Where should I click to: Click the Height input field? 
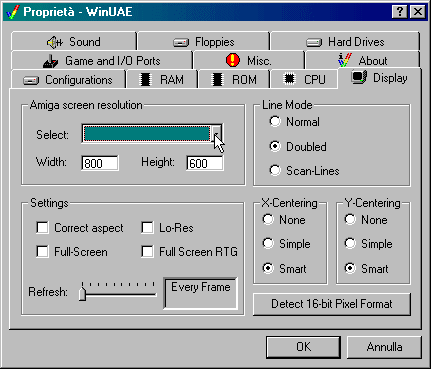[205, 163]
